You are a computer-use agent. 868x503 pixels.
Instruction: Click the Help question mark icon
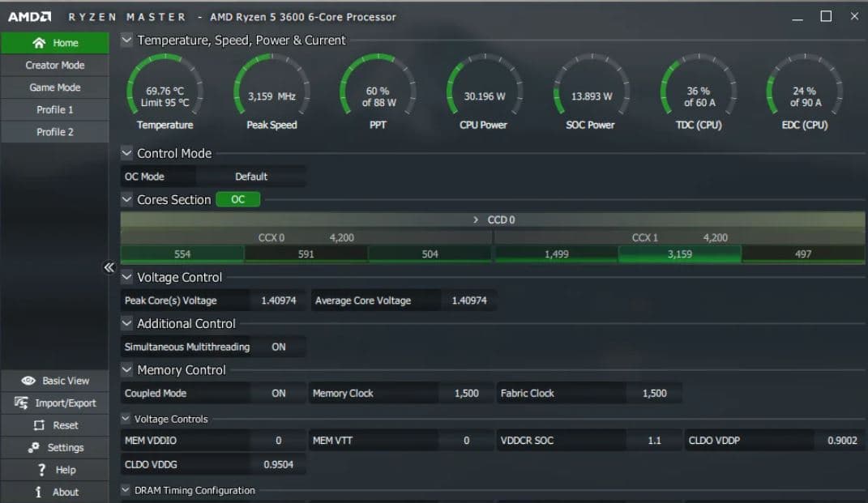41,470
